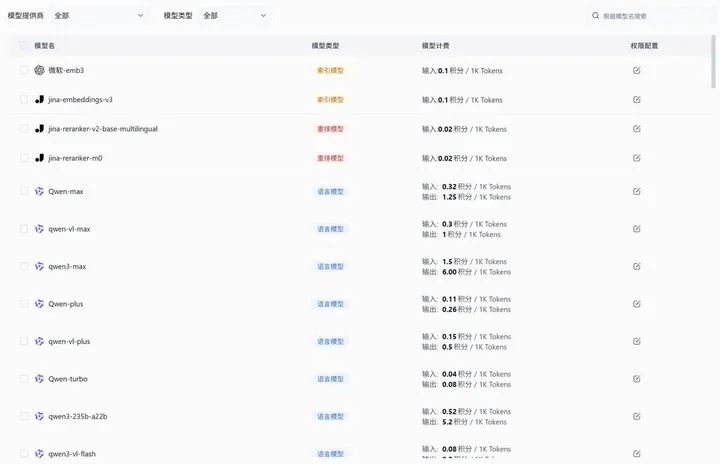720x464 pixels.
Task: Open permission config for qwen-vl-max
Action: point(636,229)
